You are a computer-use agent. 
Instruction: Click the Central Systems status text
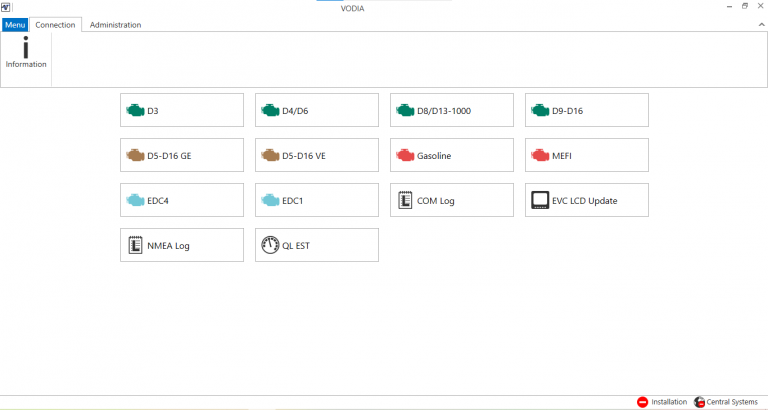coord(732,402)
